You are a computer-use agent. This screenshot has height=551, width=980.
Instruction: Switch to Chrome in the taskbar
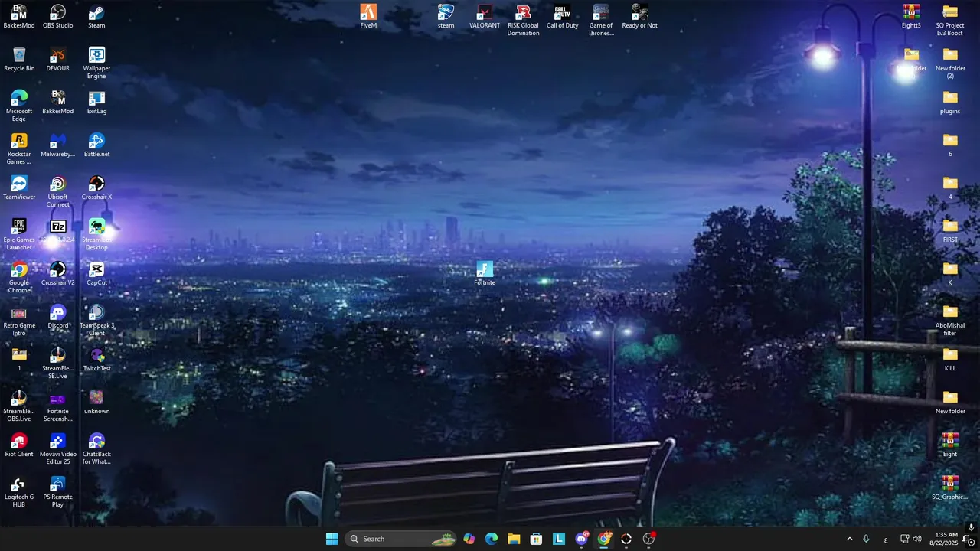pyautogui.click(x=604, y=539)
